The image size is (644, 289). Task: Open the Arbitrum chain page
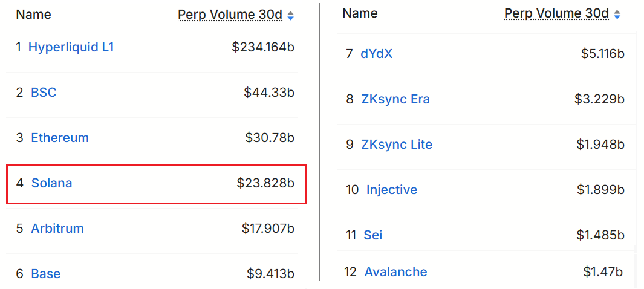click(57, 229)
